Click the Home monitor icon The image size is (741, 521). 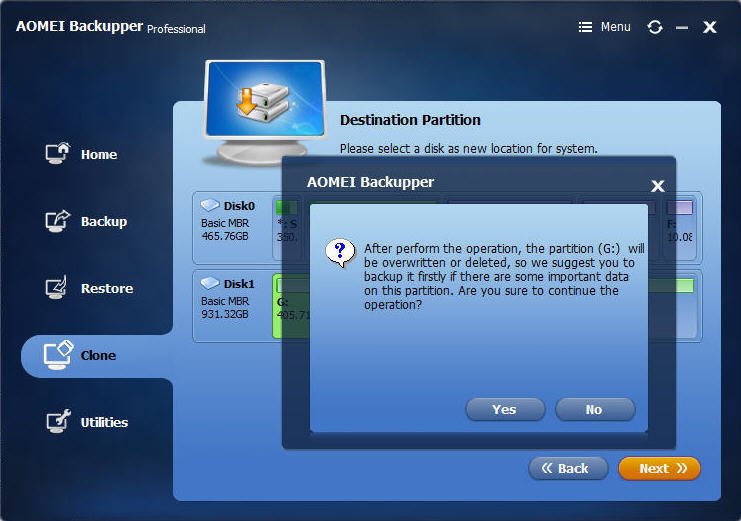point(58,153)
